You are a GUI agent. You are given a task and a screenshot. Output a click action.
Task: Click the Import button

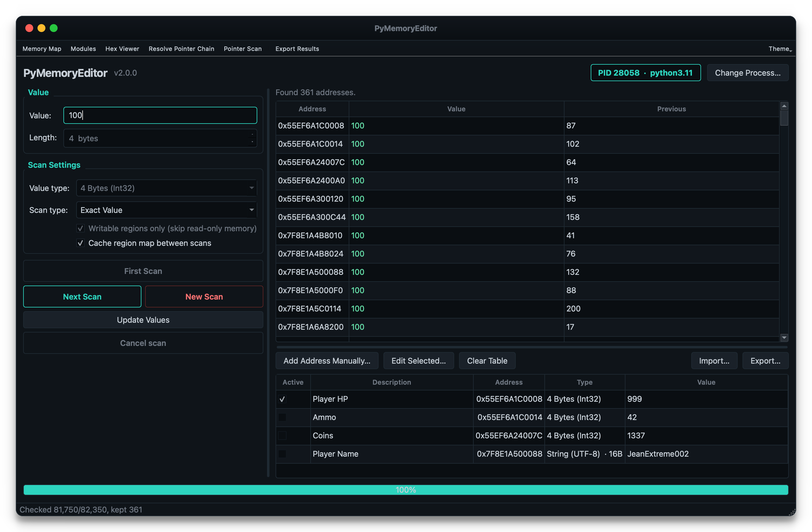714,361
